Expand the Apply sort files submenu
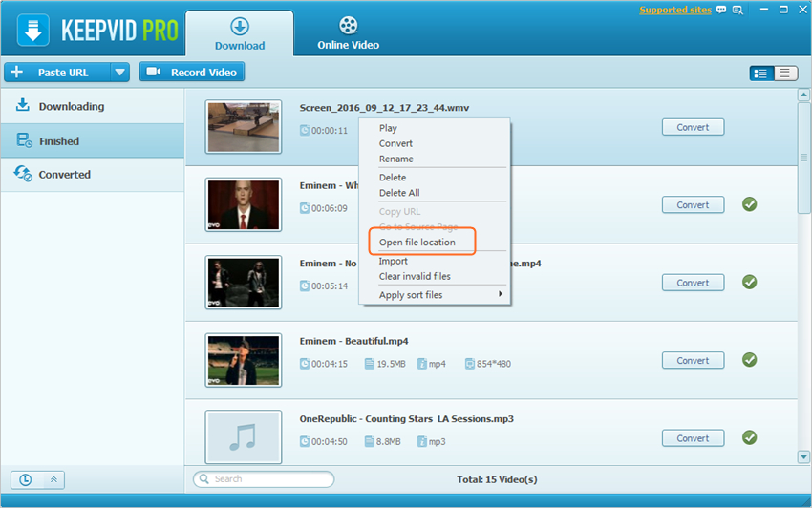This screenshot has height=508, width=812. pos(435,295)
